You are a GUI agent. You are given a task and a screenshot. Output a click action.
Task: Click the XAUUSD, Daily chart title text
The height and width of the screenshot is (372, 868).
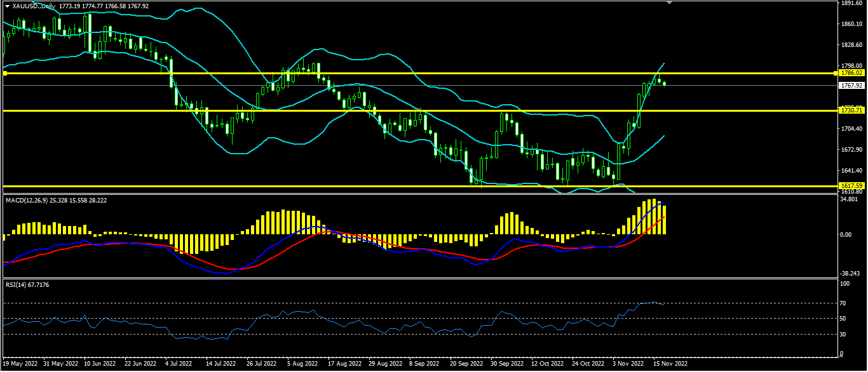point(33,6)
